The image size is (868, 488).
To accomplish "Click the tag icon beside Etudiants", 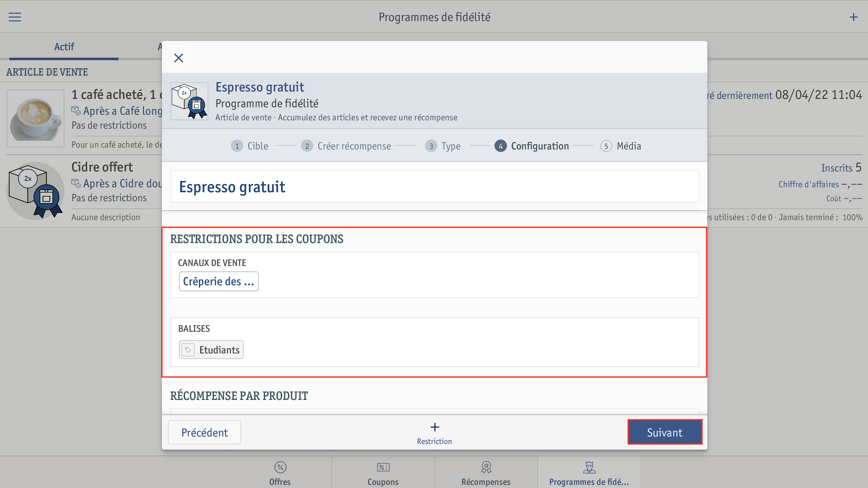I will coord(188,350).
